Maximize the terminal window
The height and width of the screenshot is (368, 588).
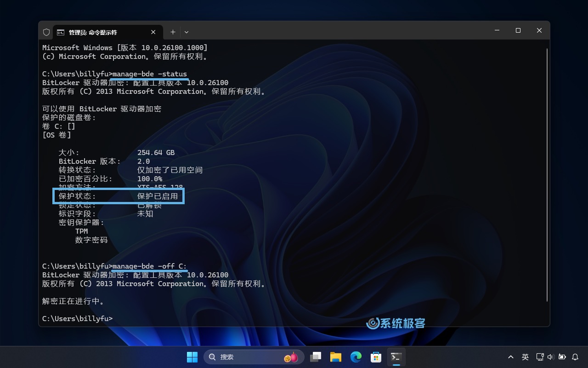coord(518,30)
